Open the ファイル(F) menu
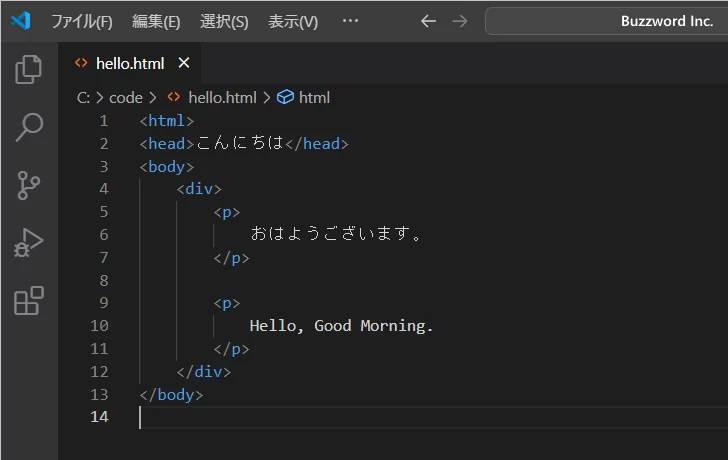This screenshot has width=728, height=460. [x=82, y=21]
